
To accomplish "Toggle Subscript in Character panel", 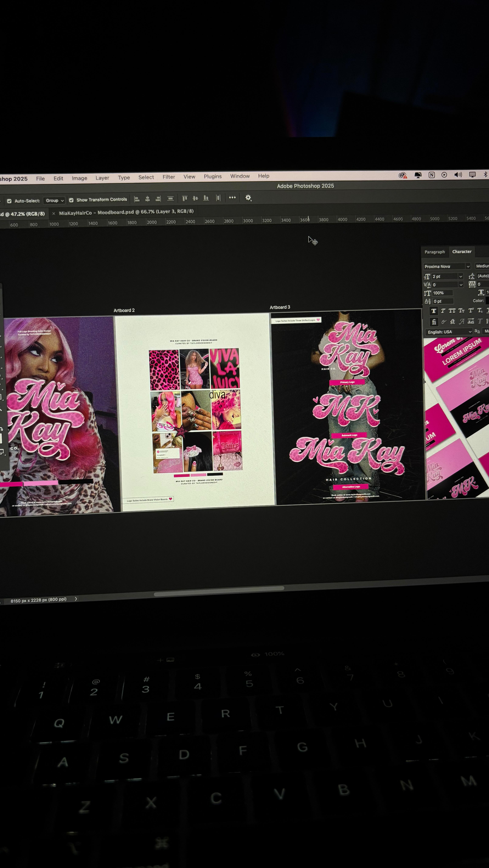I will (x=480, y=310).
